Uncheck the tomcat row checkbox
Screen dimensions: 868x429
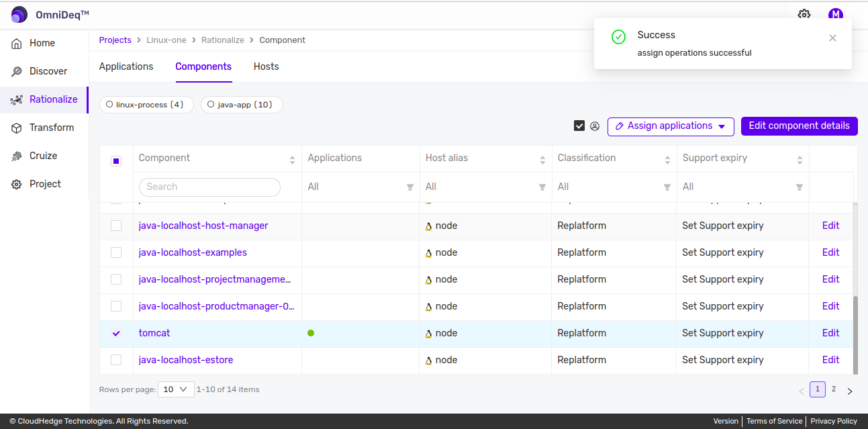click(x=116, y=333)
